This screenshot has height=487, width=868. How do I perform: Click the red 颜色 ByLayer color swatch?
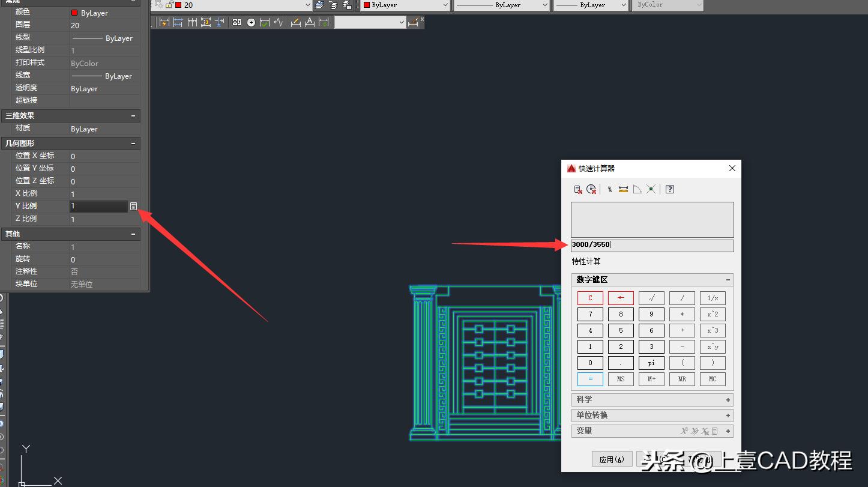[x=74, y=13]
